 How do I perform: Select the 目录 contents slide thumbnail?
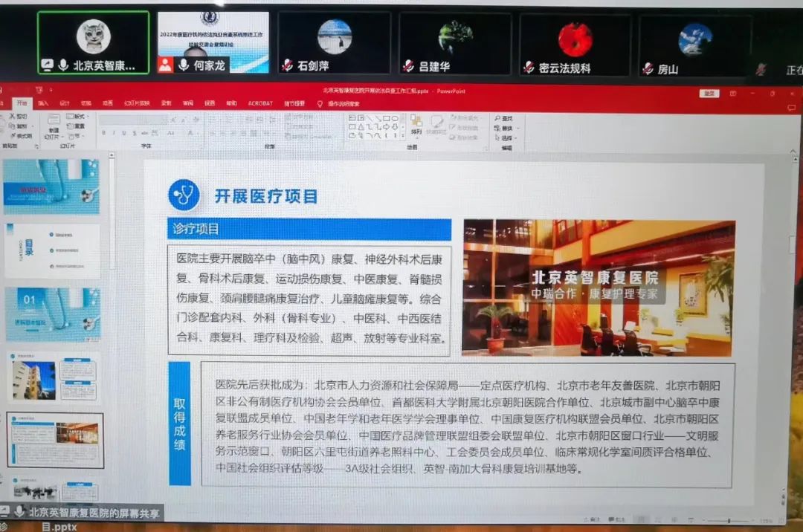pyautogui.click(x=52, y=250)
